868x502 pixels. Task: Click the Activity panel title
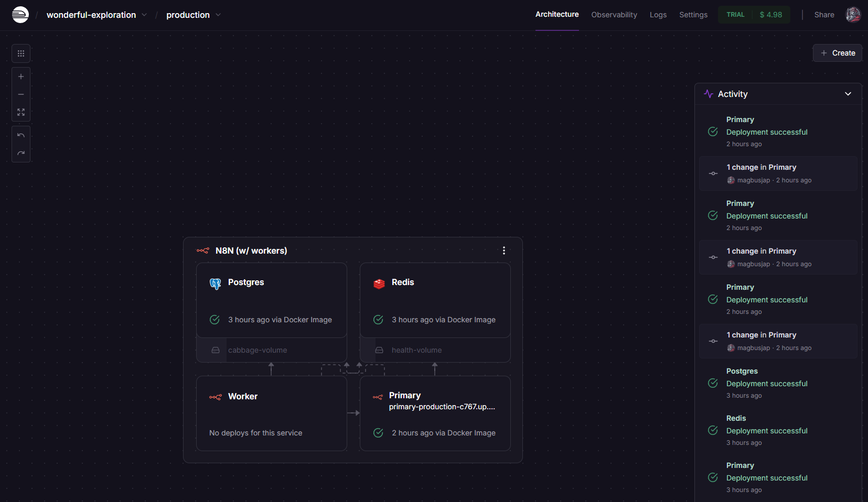point(733,94)
